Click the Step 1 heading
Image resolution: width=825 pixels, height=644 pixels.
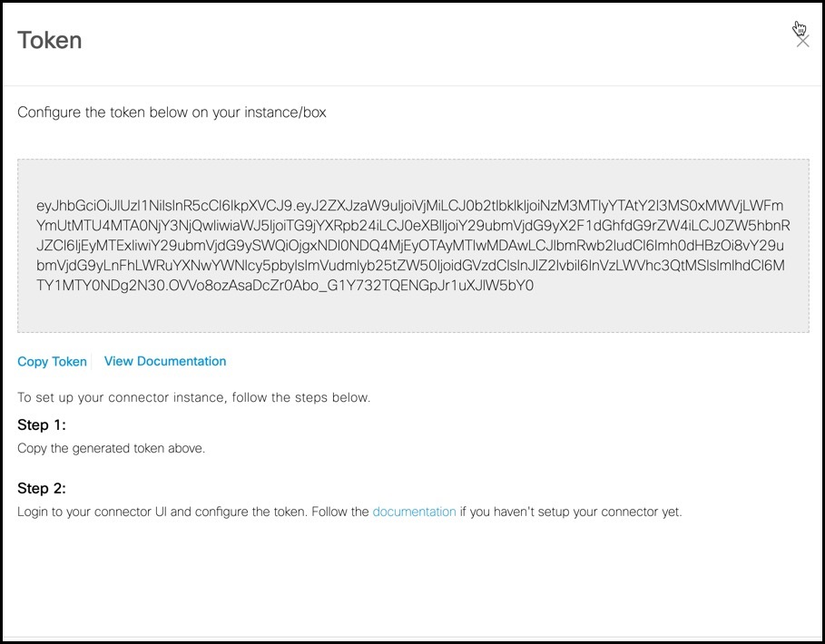(x=42, y=424)
